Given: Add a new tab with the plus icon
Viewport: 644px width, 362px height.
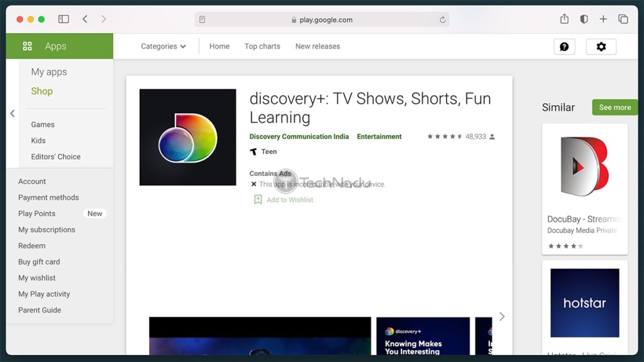Looking at the screenshot, I should 603,19.
